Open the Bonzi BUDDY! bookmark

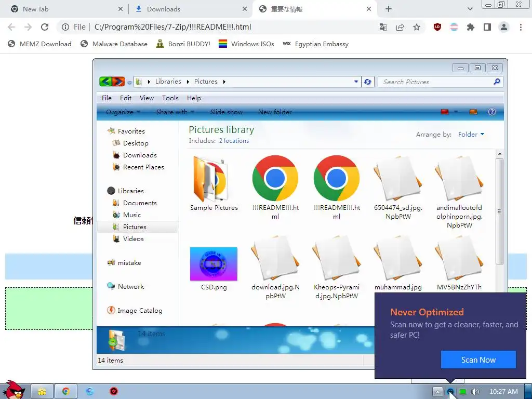coord(183,44)
